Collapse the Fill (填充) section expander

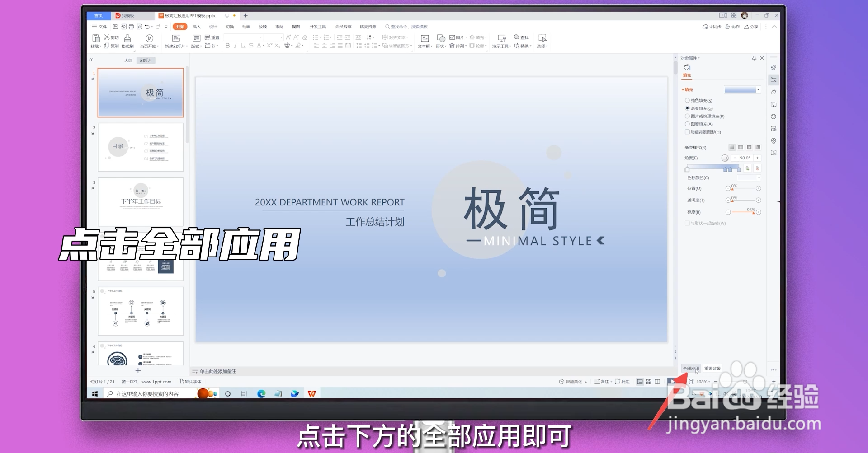coord(683,90)
